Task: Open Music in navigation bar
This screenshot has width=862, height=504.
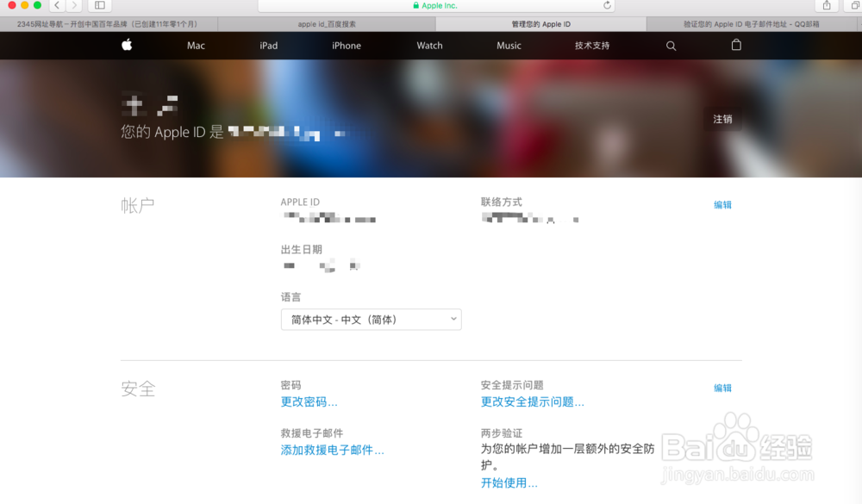Action: [509, 46]
